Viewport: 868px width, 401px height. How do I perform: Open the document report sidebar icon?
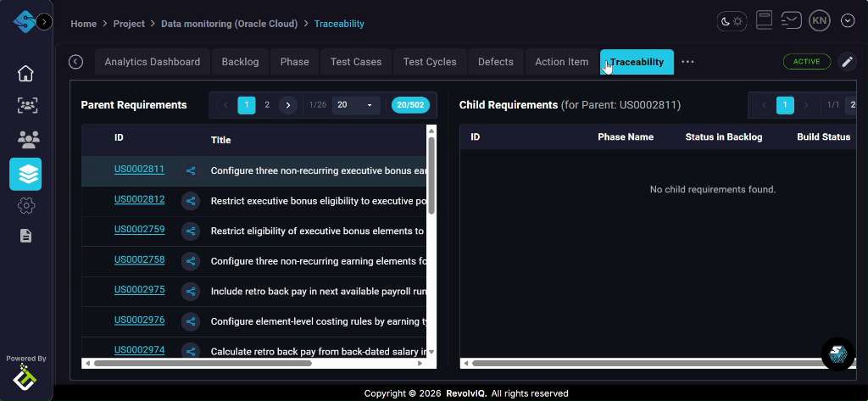(25, 236)
